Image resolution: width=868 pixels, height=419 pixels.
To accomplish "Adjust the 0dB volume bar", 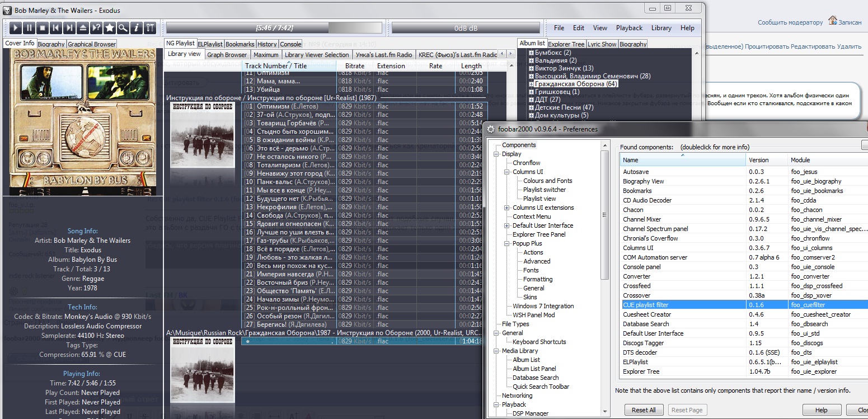I will click(x=466, y=27).
